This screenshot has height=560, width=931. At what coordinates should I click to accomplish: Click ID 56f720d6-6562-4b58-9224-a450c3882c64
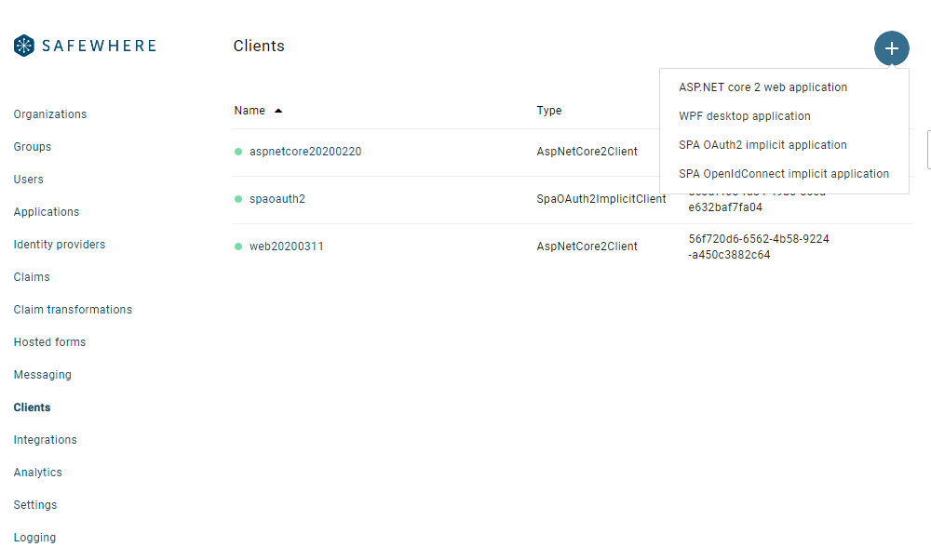tap(758, 247)
